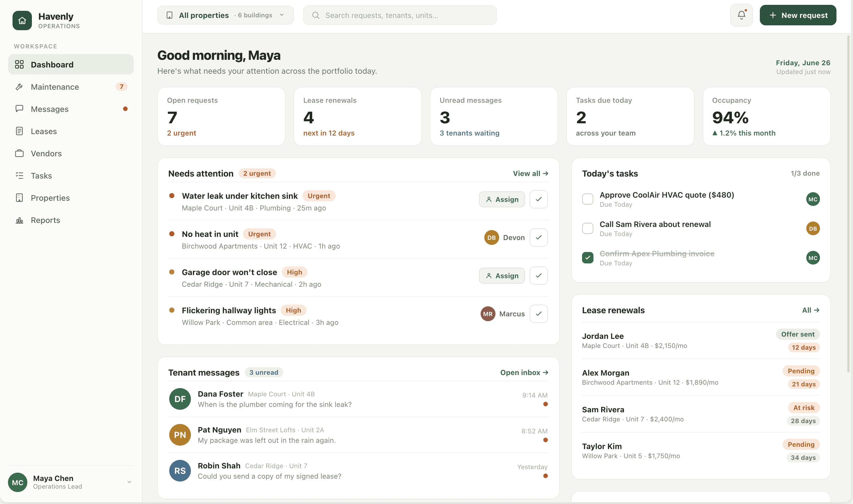Screen dimensions: 853x504
Task: Click the Maintenance 7 count badge
Action: (x=121, y=87)
